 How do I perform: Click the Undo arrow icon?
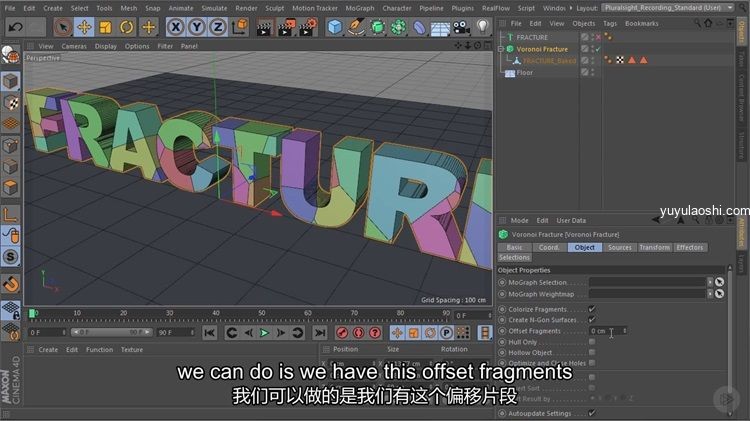(x=15, y=27)
